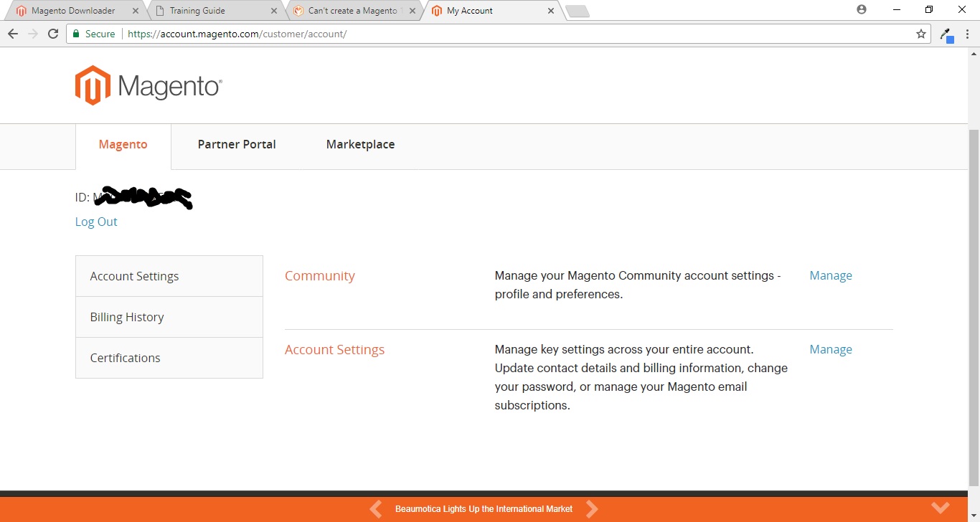Click the extension icon beside the address bar
The image size is (980, 522).
(x=946, y=34)
